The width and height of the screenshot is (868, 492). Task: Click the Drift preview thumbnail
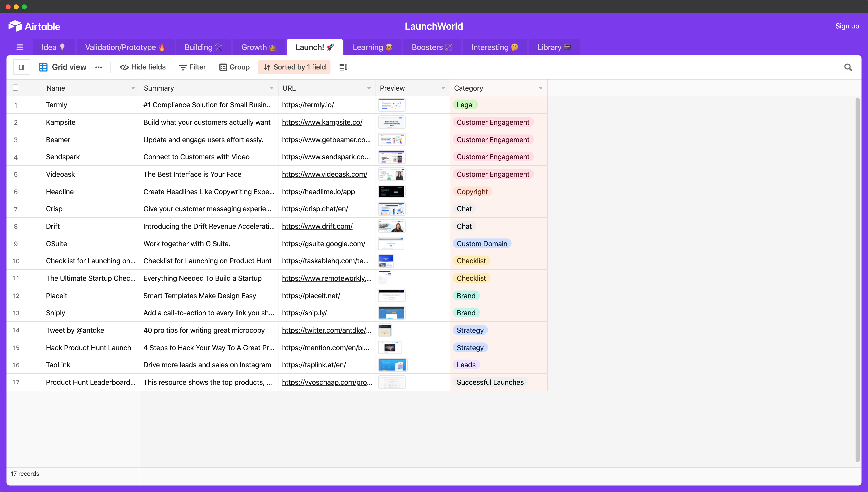pos(392,226)
